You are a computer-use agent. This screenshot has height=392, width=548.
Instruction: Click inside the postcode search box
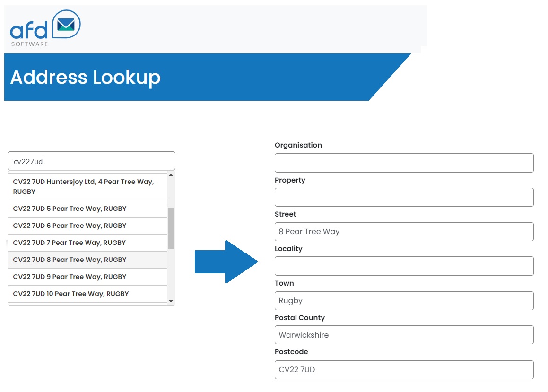[91, 160]
